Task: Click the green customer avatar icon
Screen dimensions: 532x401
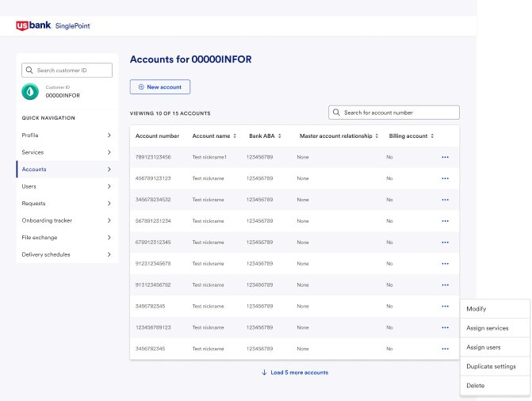Action: (30, 92)
